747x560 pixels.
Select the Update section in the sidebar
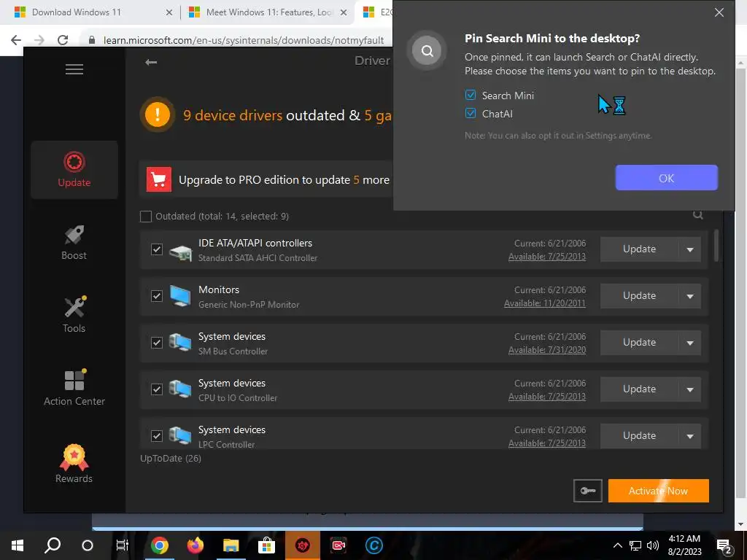tap(74, 169)
